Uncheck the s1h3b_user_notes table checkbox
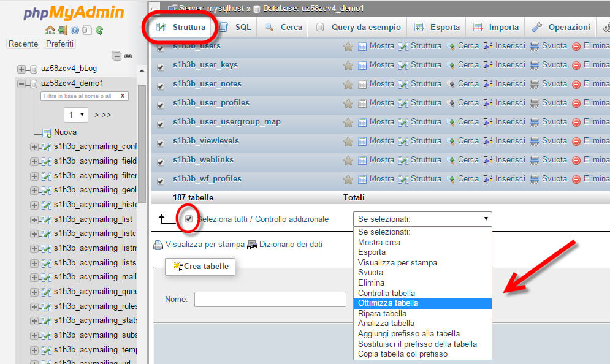Image resolution: width=610 pixels, height=364 pixels. [160, 83]
